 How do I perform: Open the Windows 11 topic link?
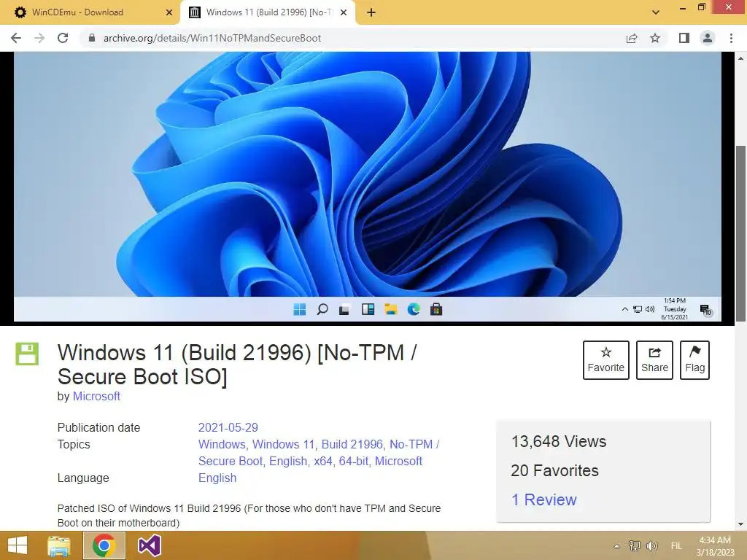[284, 444]
